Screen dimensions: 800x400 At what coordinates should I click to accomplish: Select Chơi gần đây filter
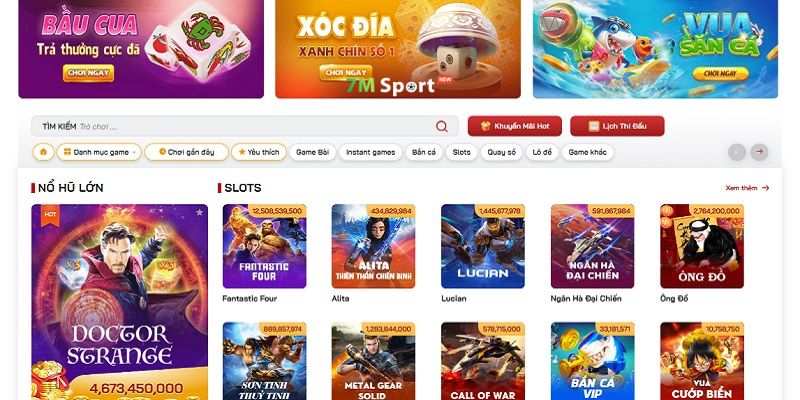tap(186, 152)
